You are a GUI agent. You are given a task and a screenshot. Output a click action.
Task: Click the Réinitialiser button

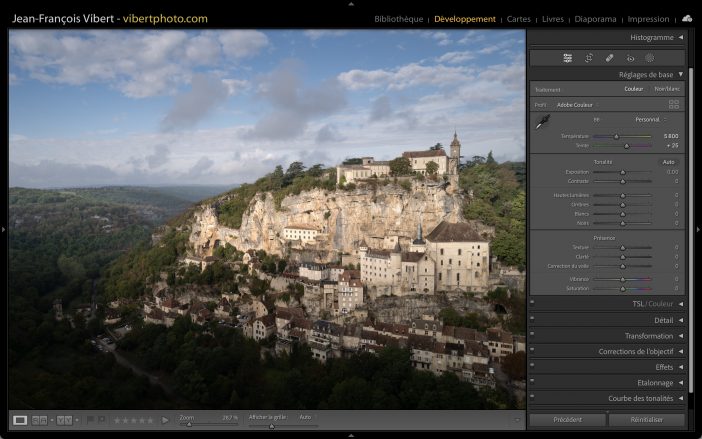tap(647, 420)
